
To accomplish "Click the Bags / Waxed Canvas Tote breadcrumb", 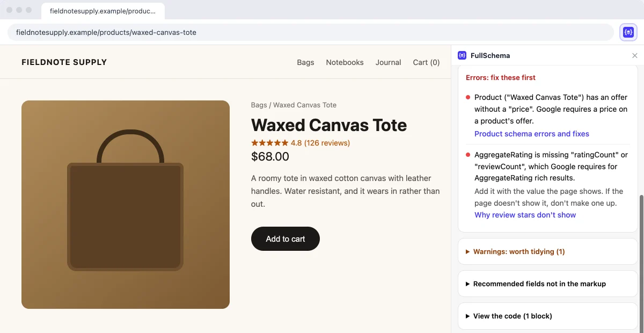I will coord(294,105).
